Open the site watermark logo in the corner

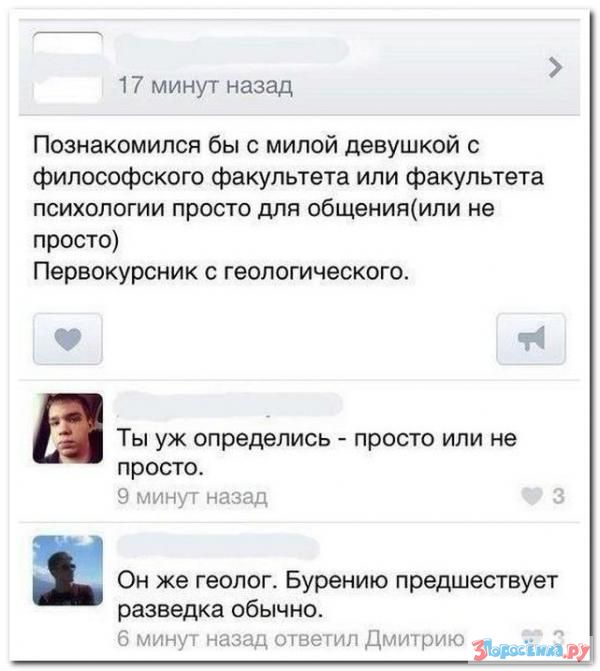tap(531, 650)
